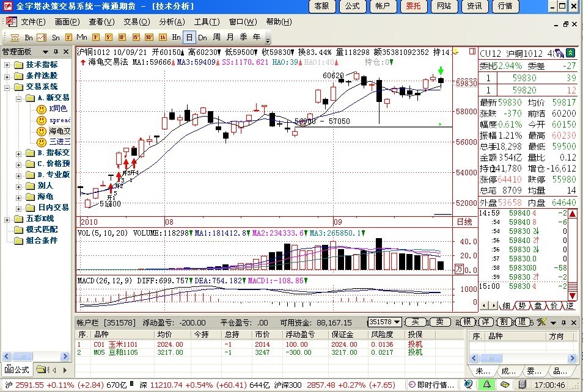Screen dimensions: 583x392
Task: Switch to the 10-minute period icon
Action: [x=122, y=37]
